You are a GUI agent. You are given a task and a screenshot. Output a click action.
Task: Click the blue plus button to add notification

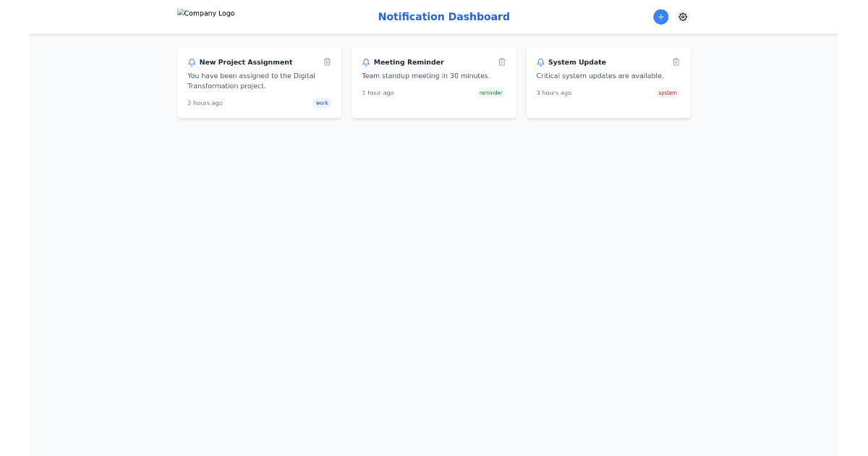point(660,17)
